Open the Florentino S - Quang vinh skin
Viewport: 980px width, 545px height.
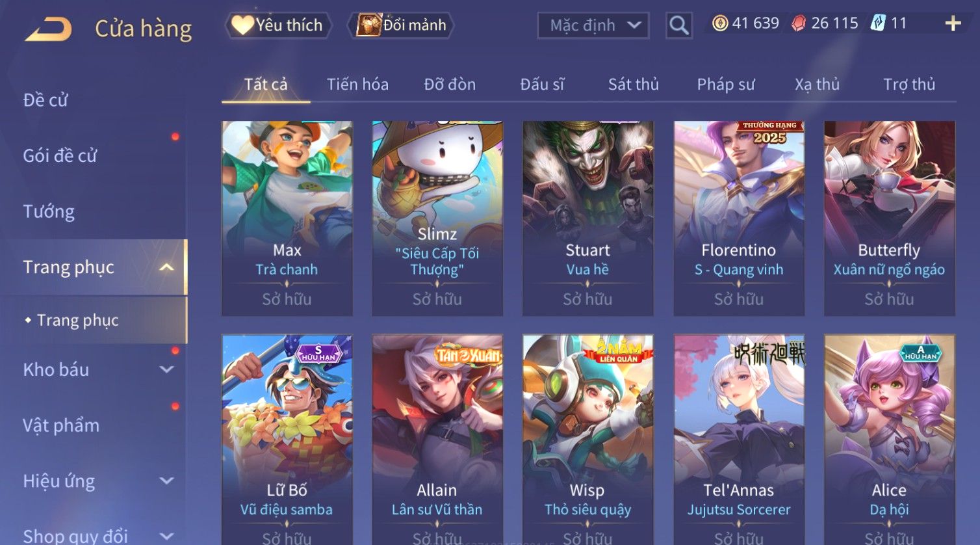(739, 219)
